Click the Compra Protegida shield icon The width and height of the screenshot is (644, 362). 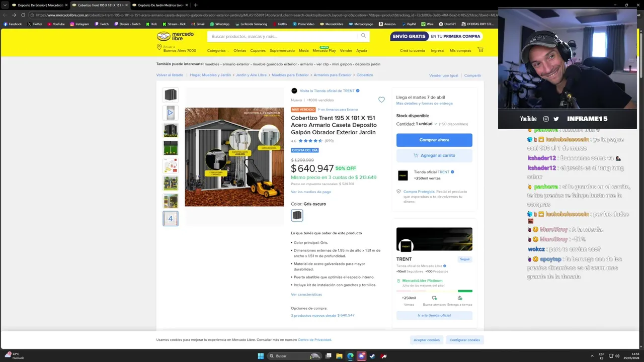pyautogui.click(x=398, y=192)
